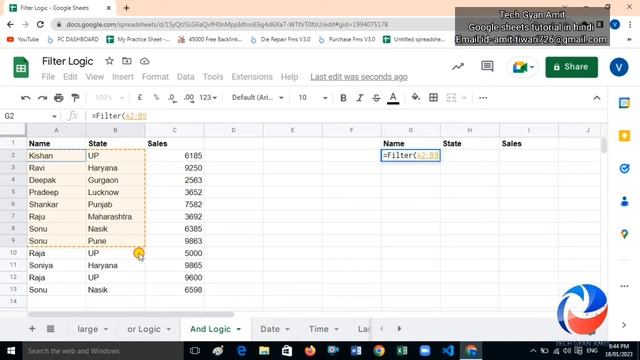The height and width of the screenshot is (360, 640).
Task: Click the Print icon
Action: (x=59, y=98)
